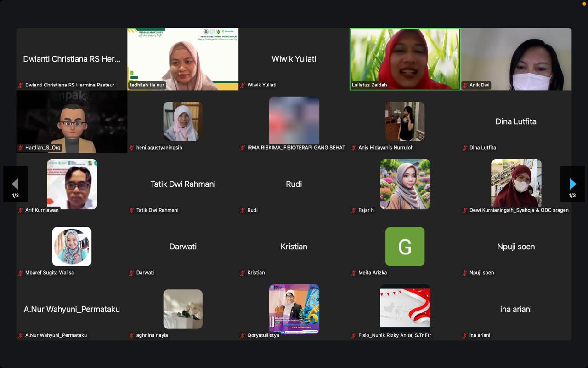Click muted mic icon beside Darwati
The height and width of the screenshot is (368, 588).
(x=132, y=273)
